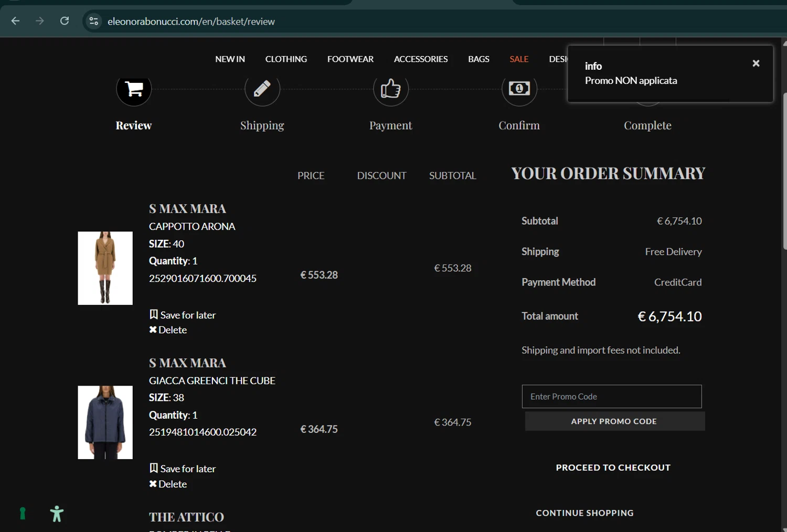Click the Cappotto Arona coat thumbnail
787x532 pixels.
click(x=105, y=268)
